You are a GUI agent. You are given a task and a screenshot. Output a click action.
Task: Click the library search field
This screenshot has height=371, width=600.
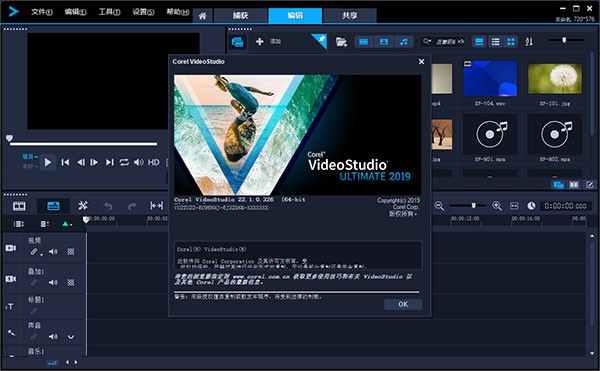443,41
